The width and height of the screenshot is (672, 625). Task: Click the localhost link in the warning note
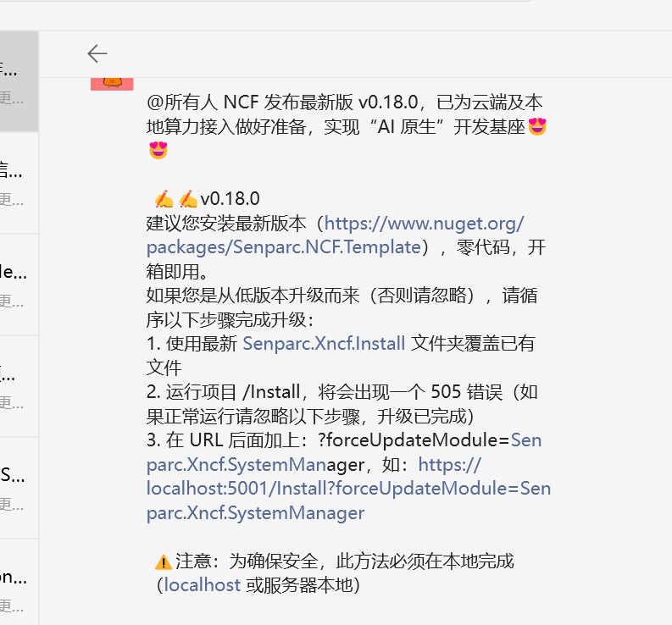203,584
